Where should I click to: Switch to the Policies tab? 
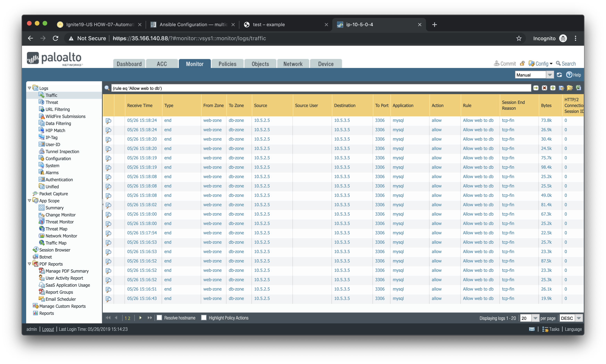click(x=227, y=64)
